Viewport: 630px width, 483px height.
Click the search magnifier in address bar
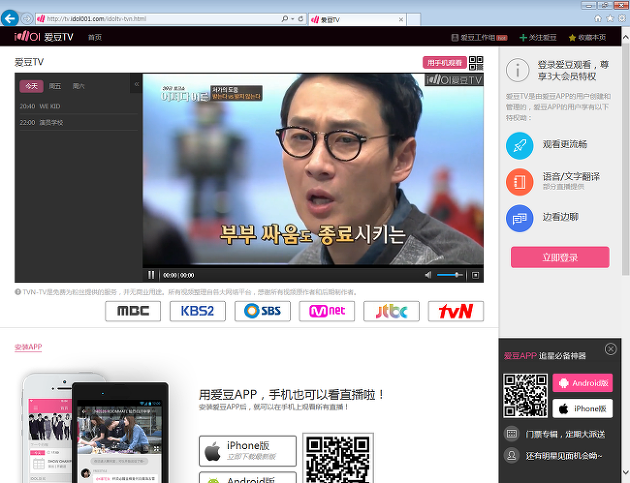pos(285,18)
